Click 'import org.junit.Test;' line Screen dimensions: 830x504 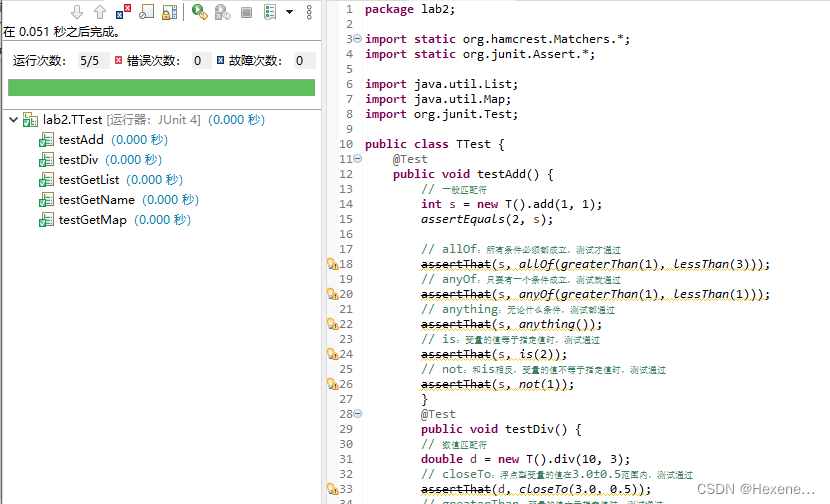pos(441,114)
